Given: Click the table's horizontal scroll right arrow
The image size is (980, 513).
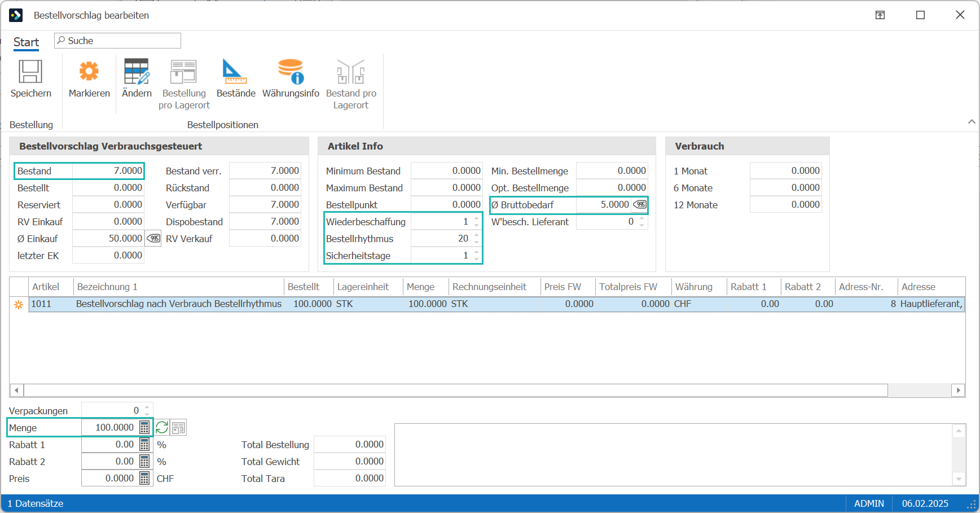Looking at the screenshot, I should click(x=958, y=390).
